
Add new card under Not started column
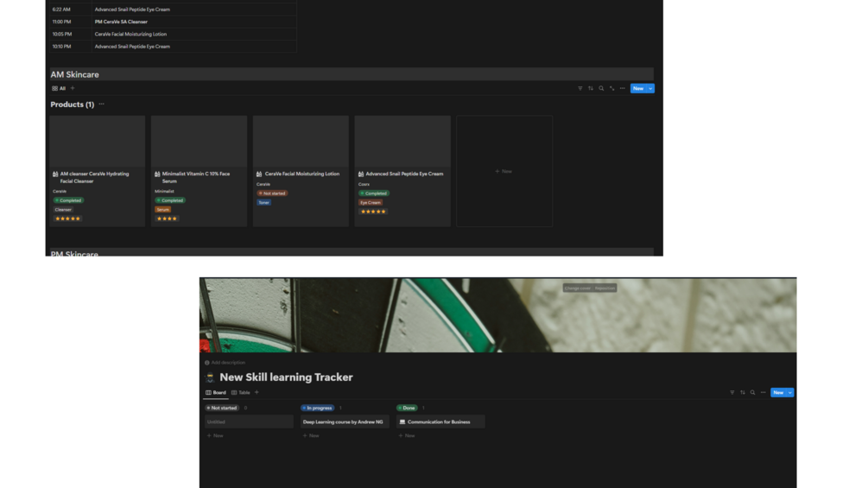click(215, 435)
